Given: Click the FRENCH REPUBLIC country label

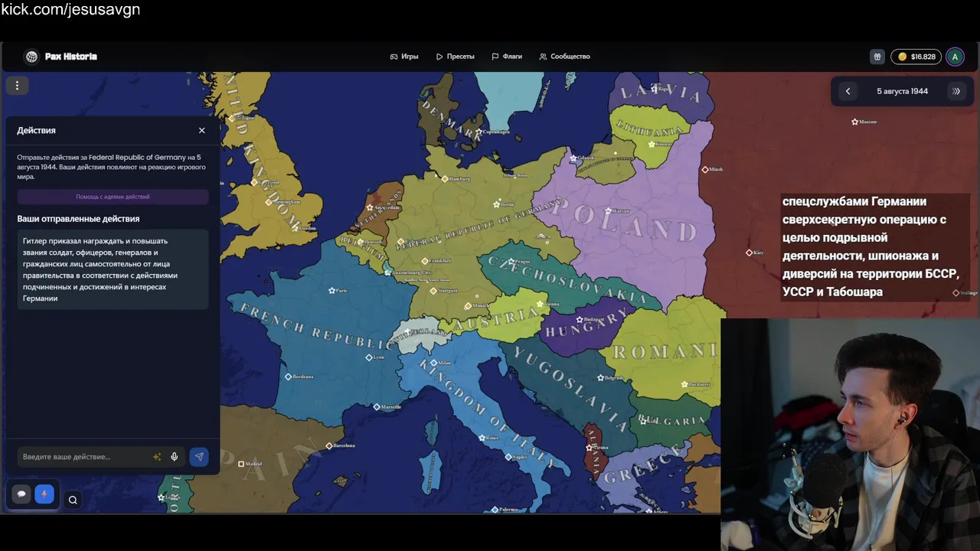Looking at the screenshot, I should tap(318, 327).
